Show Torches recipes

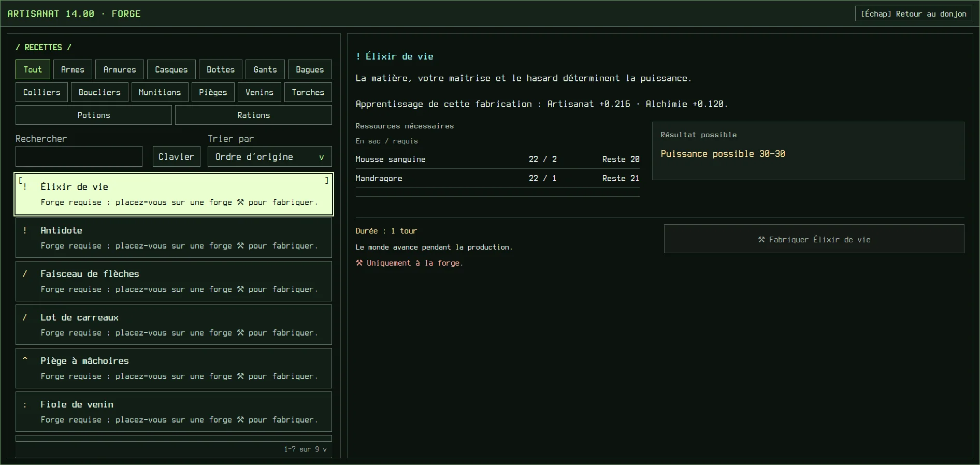[308, 92]
